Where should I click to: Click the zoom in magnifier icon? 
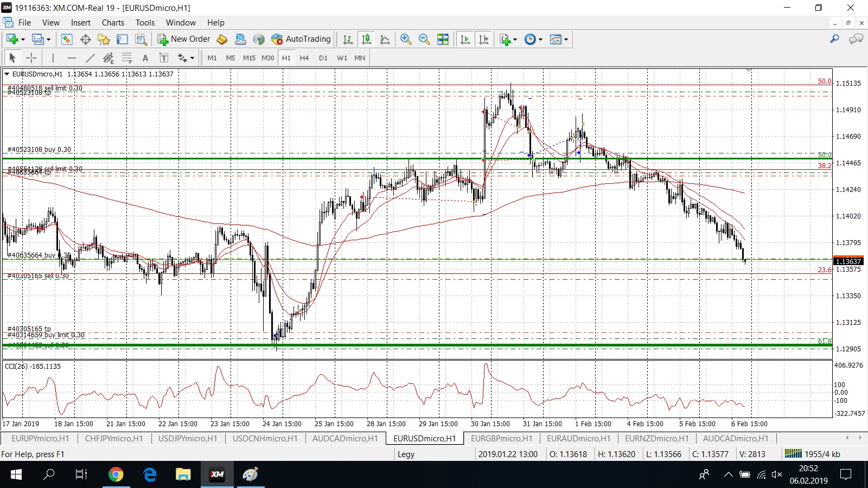[405, 39]
